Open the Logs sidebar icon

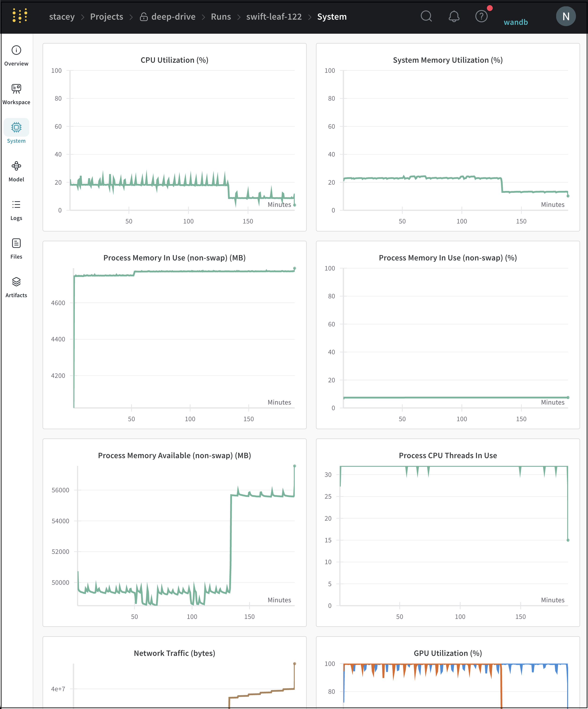[16, 205]
